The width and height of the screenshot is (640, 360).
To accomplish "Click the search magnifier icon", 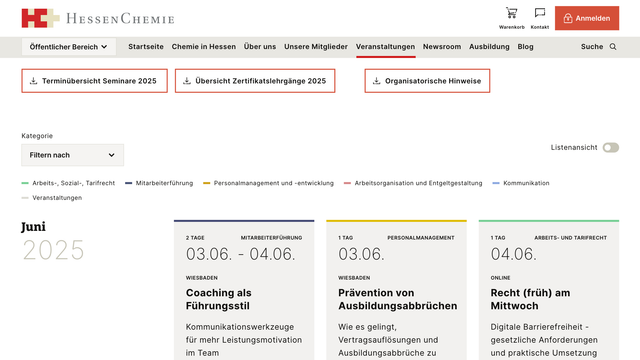I will point(613,47).
